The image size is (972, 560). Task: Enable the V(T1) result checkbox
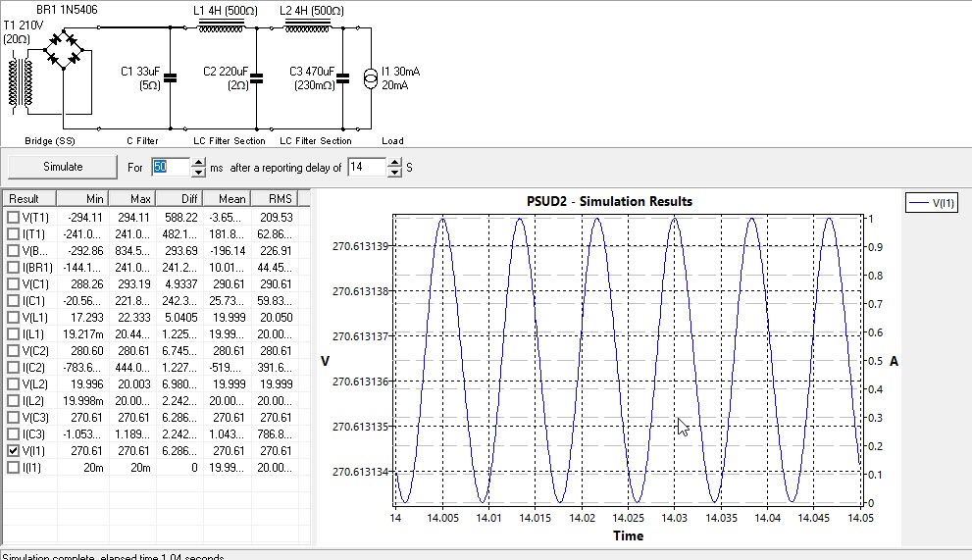coord(13,217)
